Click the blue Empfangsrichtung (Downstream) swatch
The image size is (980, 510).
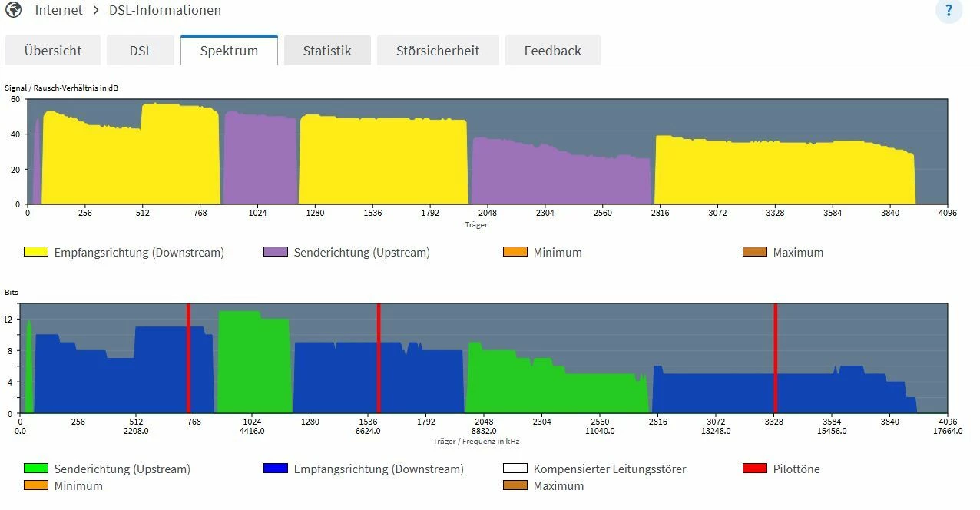pyautogui.click(x=276, y=469)
